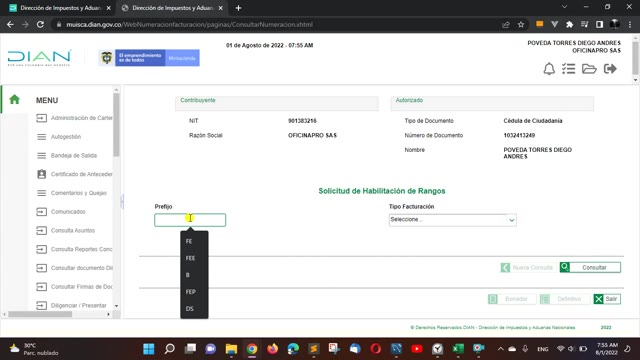Screen dimensions: 640x360
Task: Switch to the first Dirección de Impuestos tab
Action: (x=60, y=8)
